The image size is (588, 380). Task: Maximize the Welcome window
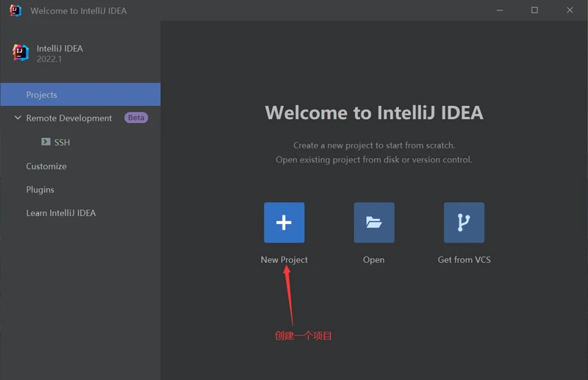(x=534, y=10)
